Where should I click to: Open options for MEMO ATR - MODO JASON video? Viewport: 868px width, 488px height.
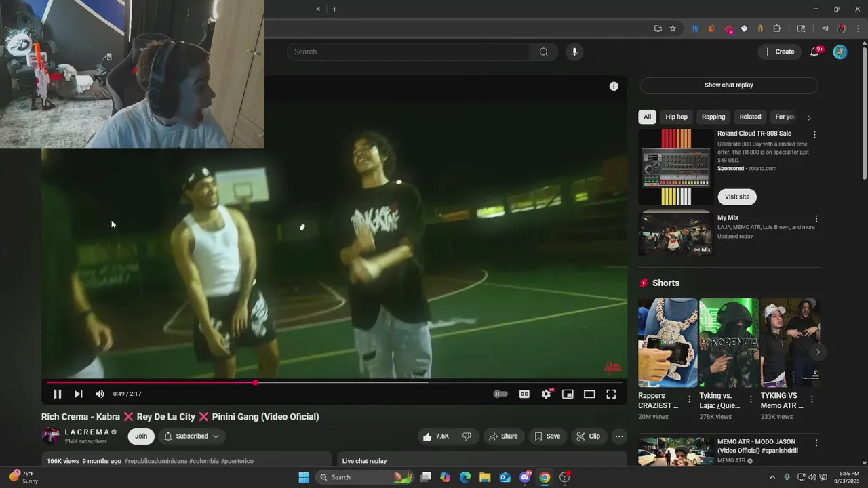click(x=816, y=443)
